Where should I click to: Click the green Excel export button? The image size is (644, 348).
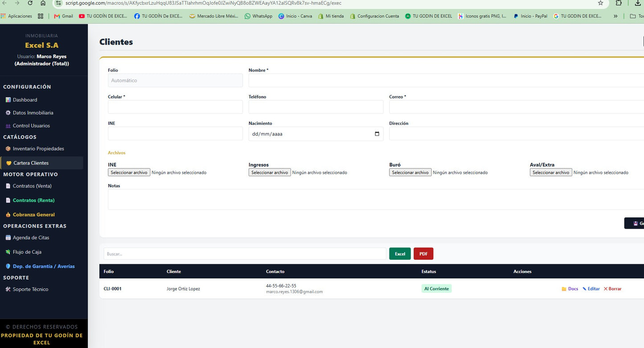(x=400, y=254)
